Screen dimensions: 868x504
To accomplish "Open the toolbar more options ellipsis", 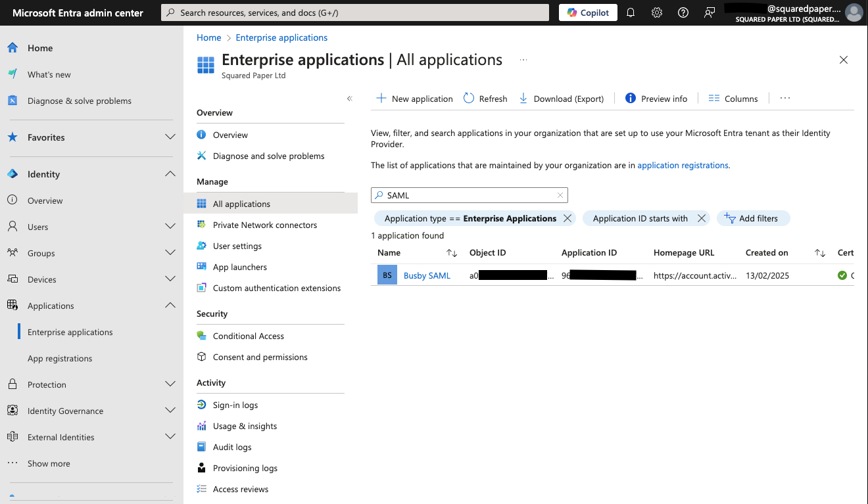I will (784, 99).
